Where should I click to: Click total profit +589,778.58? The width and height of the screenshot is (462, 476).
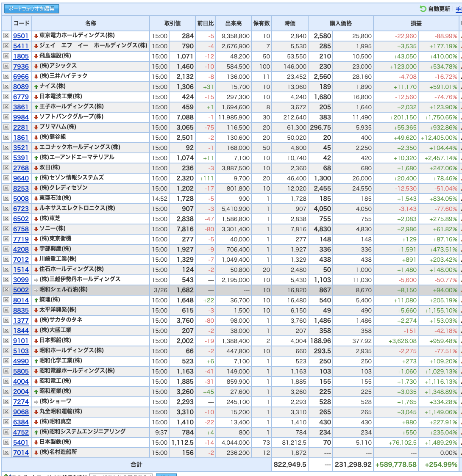coord(396,465)
